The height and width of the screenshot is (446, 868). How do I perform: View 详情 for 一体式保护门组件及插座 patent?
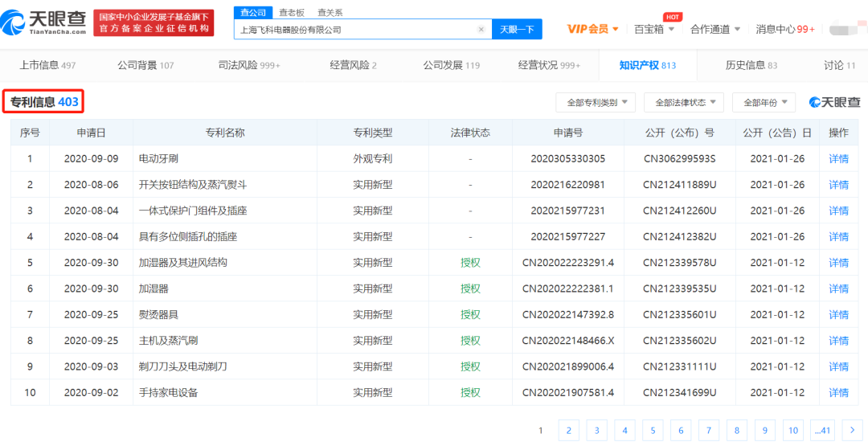coord(838,211)
